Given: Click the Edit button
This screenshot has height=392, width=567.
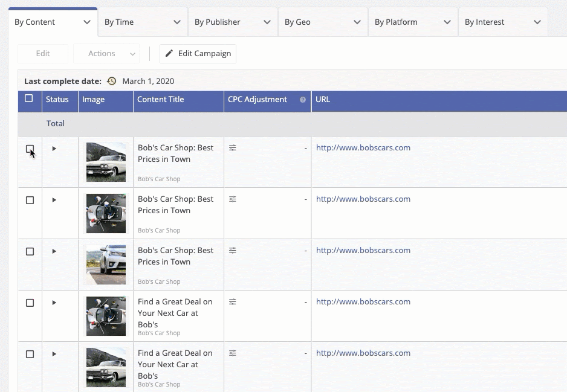Looking at the screenshot, I should [x=43, y=54].
